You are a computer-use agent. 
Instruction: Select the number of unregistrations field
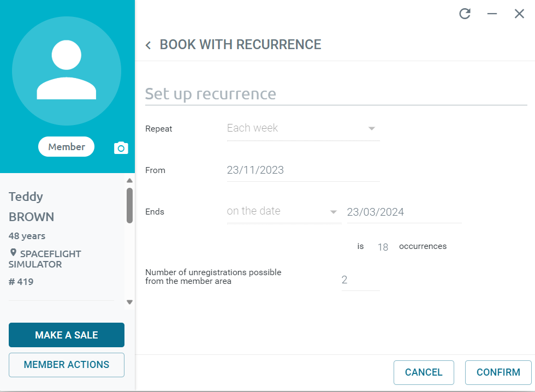coord(361,280)
